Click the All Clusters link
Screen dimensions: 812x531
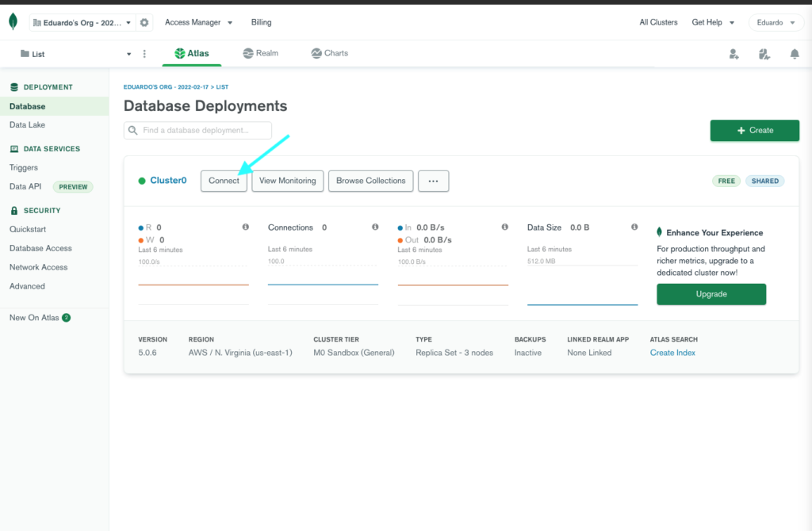(658, 22)
